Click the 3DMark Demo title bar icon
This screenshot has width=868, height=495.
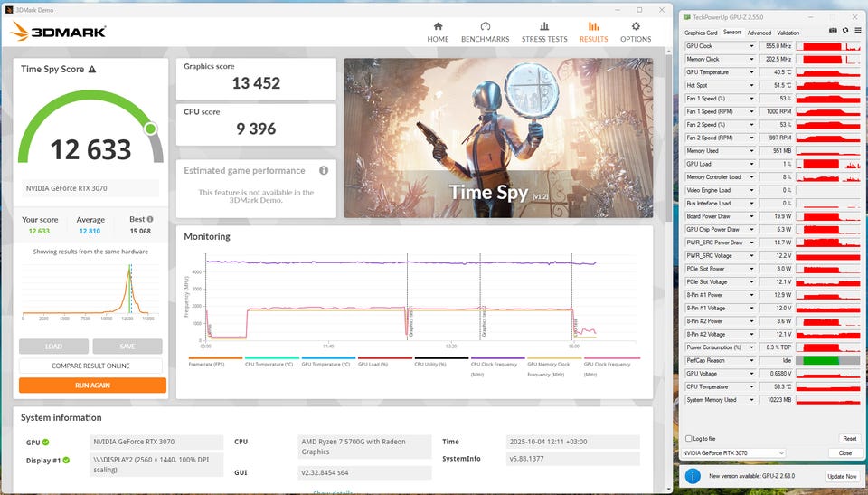click(x=8, y=9)
